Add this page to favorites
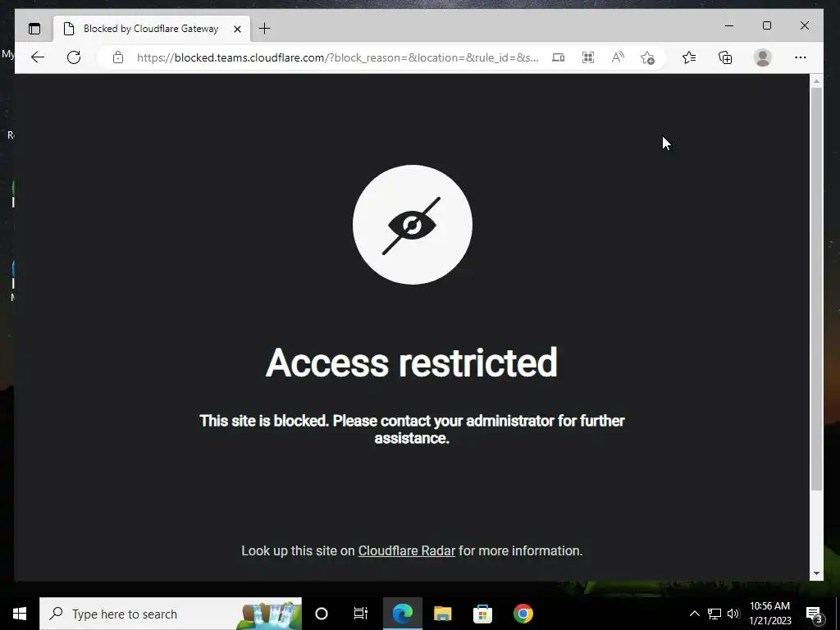840x630 pixels. click(x=647, y=57)
